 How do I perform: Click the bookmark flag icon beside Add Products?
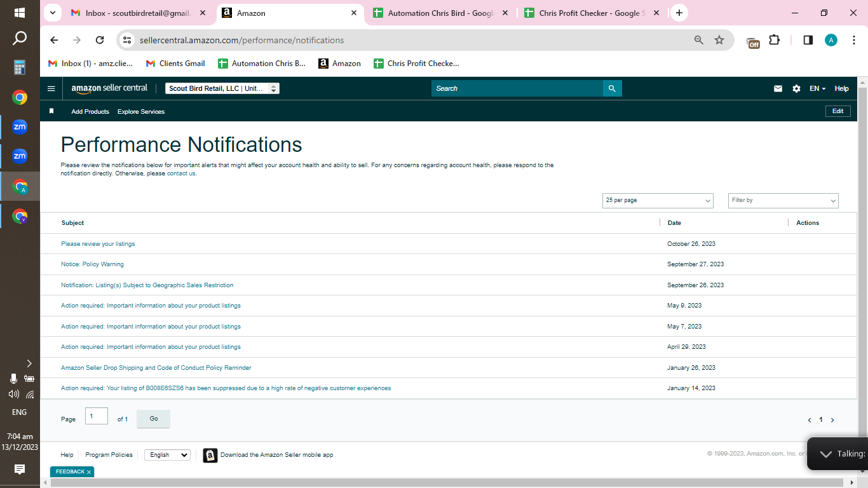point(51,111)
